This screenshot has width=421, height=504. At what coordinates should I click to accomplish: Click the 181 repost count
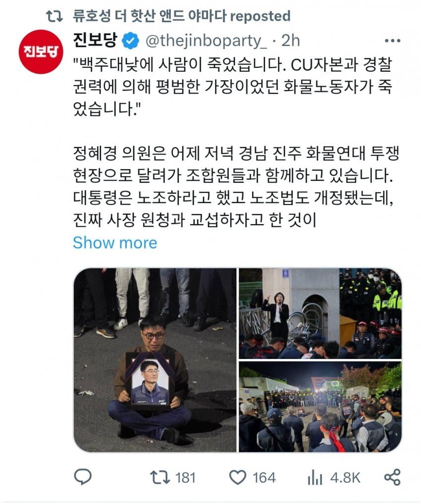(186, 478)
